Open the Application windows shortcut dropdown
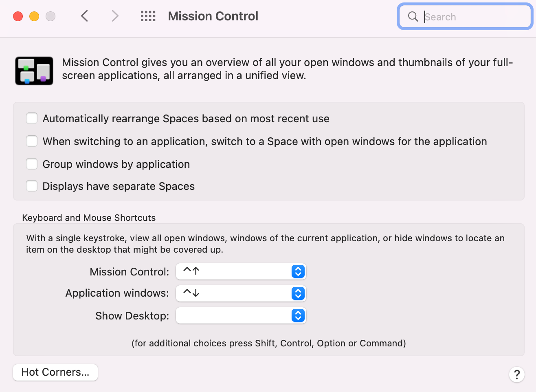Image resolution: width=536 pixels, height=392 pixels. 241,293
